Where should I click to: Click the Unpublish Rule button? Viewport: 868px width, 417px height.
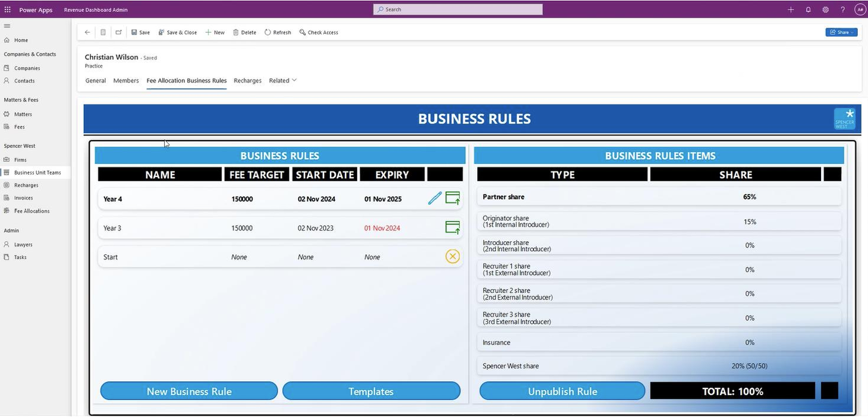coord(562,391)
